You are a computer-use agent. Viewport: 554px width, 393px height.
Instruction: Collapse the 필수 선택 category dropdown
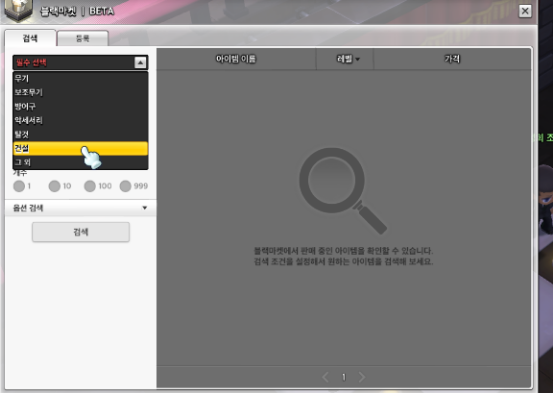pos(140,63)
